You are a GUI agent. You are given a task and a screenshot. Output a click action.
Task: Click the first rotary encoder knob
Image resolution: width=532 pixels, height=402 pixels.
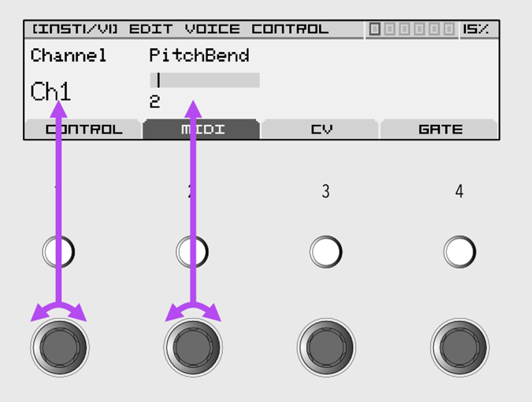pyautogui.click(x=60, y=347)
